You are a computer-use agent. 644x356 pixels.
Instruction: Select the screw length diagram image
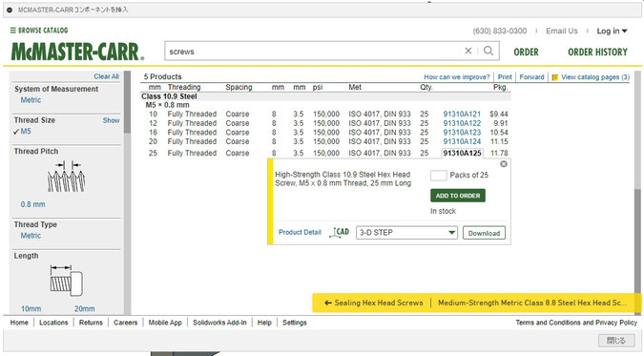pyautogui.click(x=67, y=281)
